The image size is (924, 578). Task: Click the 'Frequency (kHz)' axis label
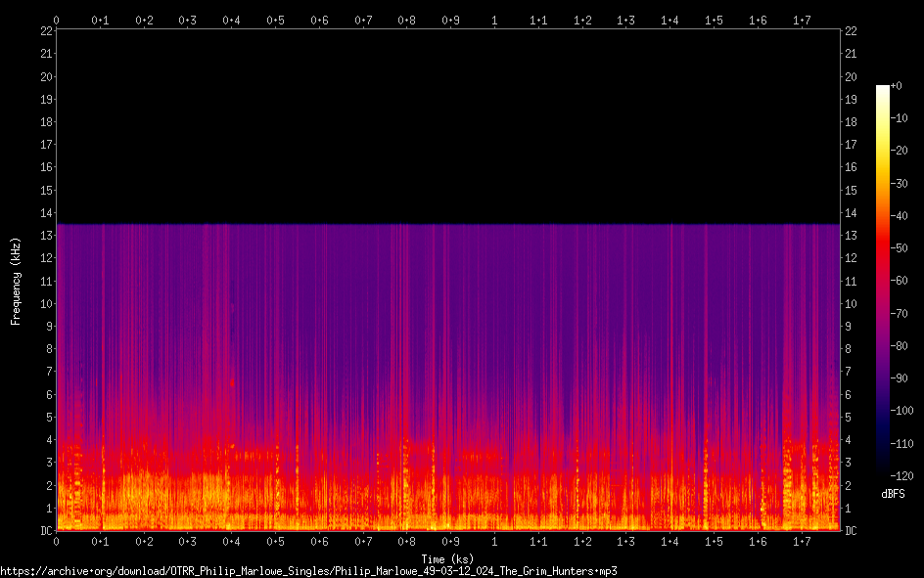point(16,281)
